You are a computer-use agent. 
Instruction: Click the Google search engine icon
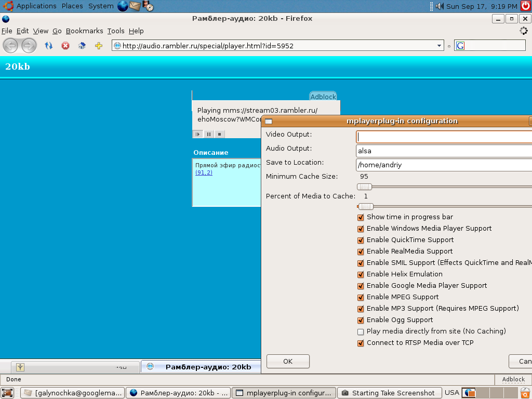[460, 46]
